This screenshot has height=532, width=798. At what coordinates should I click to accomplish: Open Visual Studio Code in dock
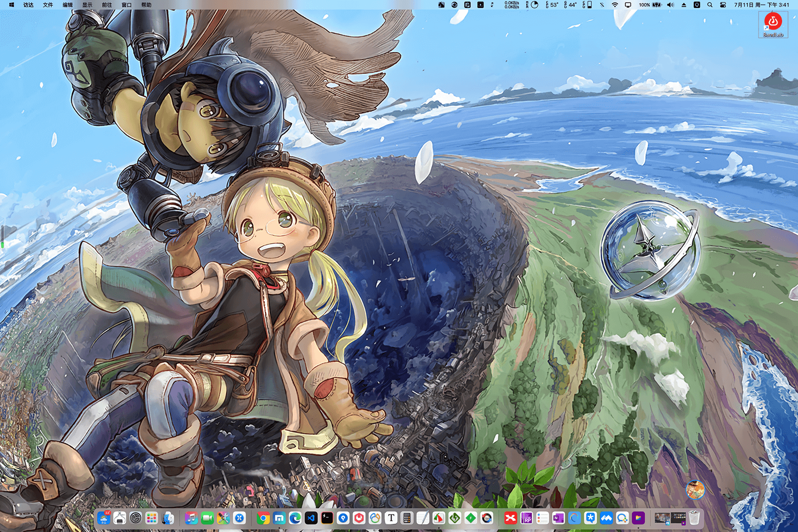point(311,519)
